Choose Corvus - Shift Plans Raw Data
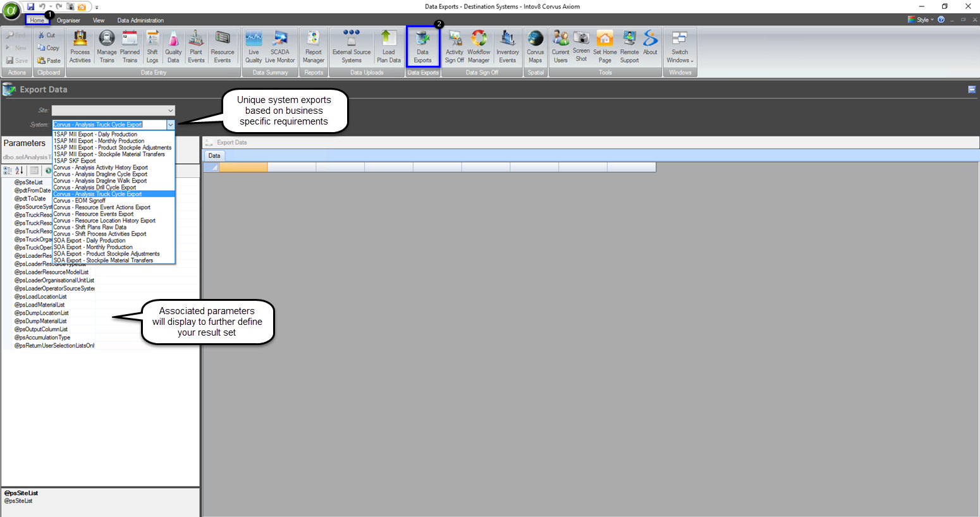 pos(113,227)
